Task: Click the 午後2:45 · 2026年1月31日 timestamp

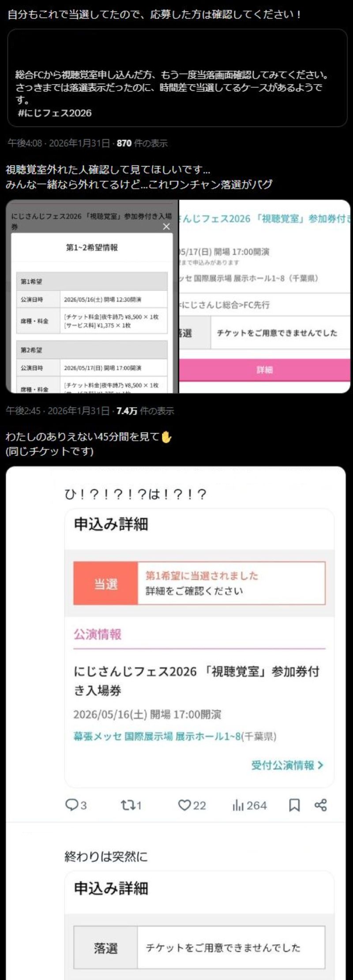Action: pyautogui.click(x=57, y=411)
